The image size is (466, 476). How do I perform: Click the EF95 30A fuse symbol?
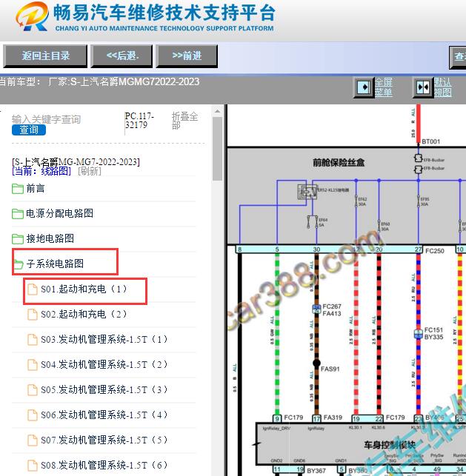pos(419,201)
